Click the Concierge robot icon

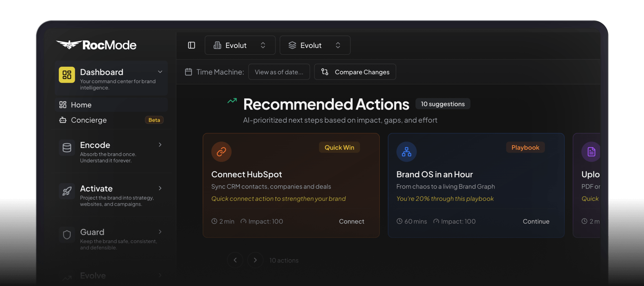63,120
